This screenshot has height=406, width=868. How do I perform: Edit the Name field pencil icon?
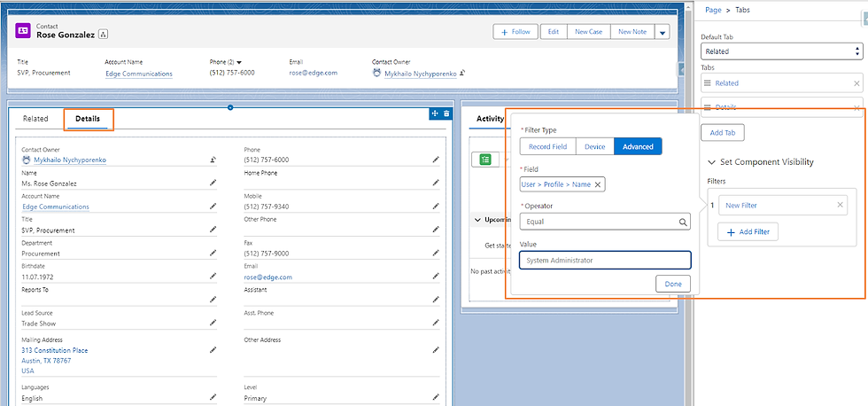[x=213, y=183]
